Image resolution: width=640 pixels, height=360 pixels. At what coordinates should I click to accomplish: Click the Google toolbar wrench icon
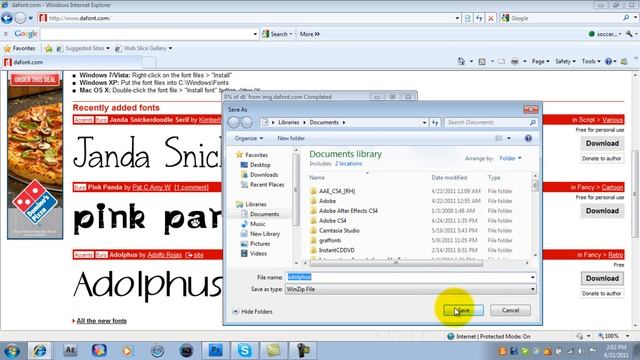tap(629, 34)
